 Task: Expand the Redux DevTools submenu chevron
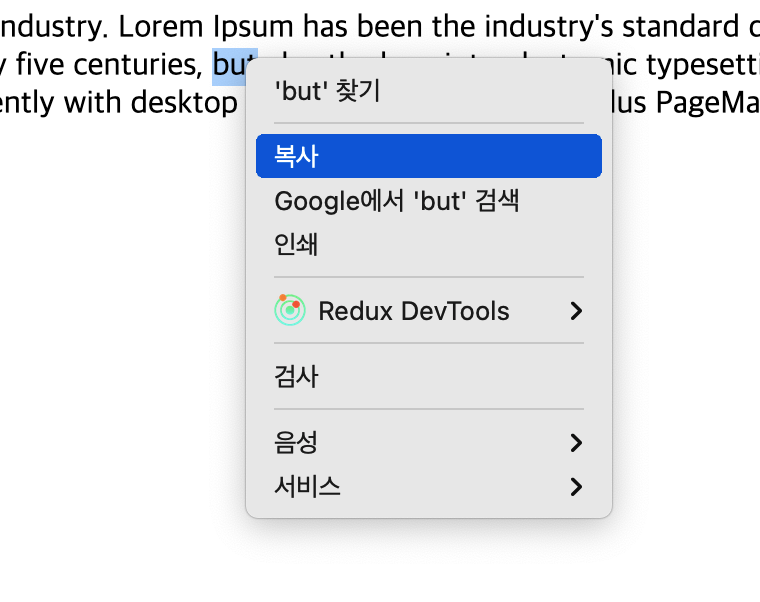[576, 311]
